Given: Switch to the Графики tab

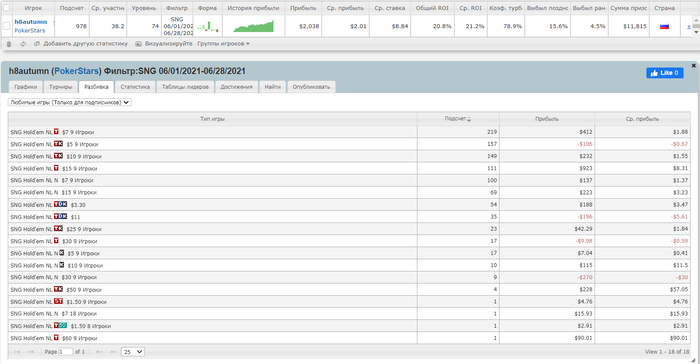Looking at the screenshot, I should pos(25,87).
